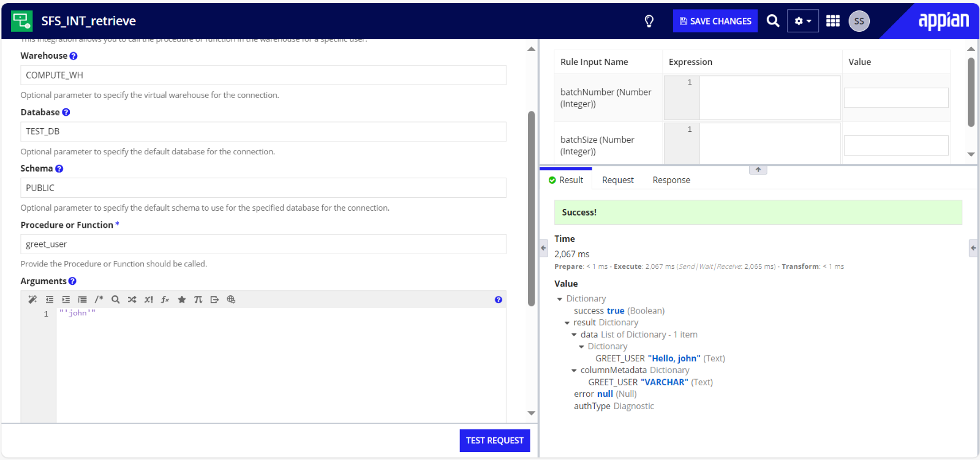
Task: Insert a function with the fx icon
Action: pos(165,300)
